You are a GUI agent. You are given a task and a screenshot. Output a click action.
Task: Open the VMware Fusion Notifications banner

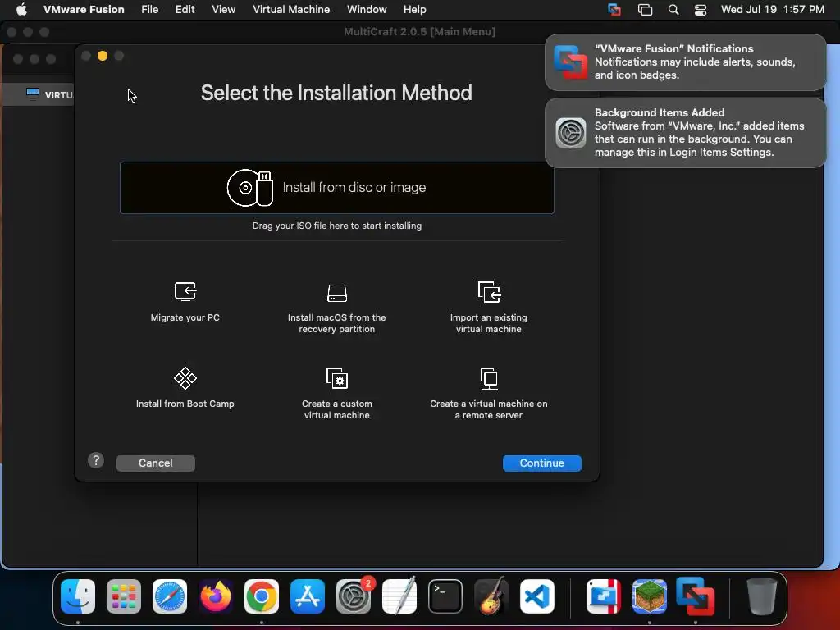point(685,62)
